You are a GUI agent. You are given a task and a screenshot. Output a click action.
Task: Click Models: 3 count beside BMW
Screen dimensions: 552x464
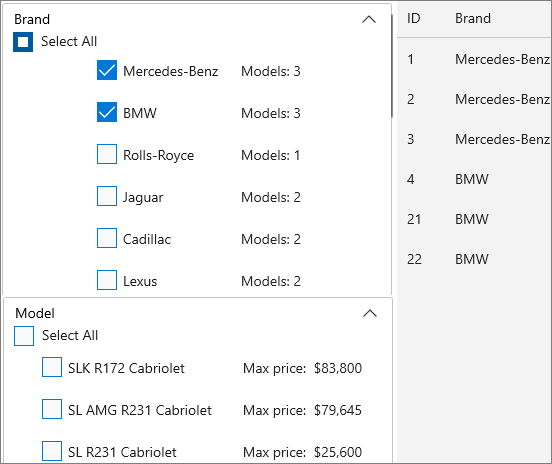(x=271, y=113)
